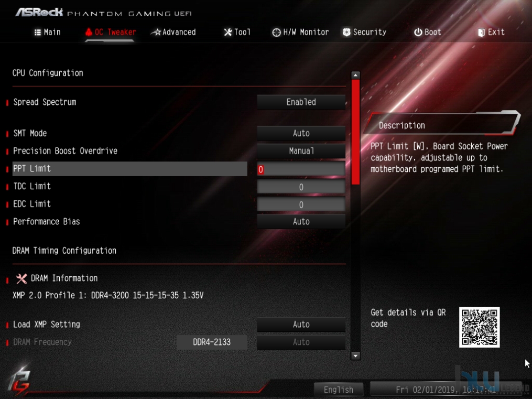The image size is (532, 399).
Task: Open the Main tab
Action: pyautogui.click(x=48, y=32)
